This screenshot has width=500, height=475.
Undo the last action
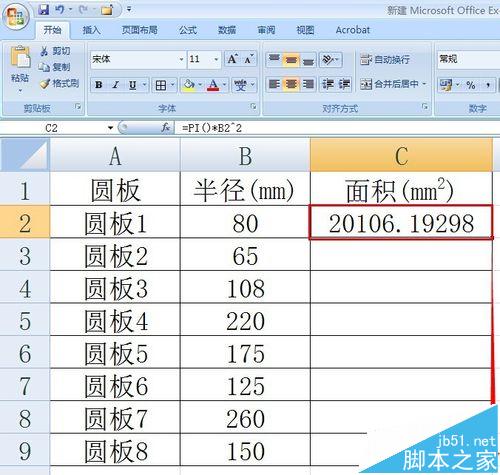pyautogui.click(x=60, y=10)
